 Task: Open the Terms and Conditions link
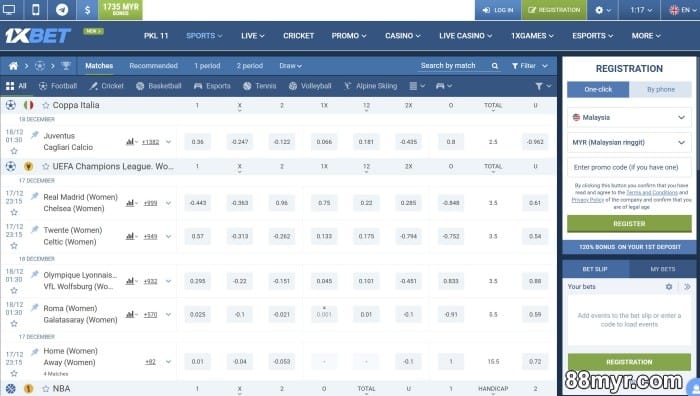point(652,192)
